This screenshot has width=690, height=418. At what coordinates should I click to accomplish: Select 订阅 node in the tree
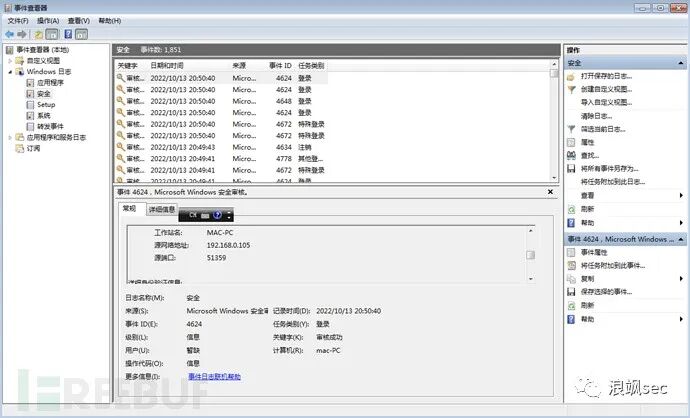[x=33, y=149]
